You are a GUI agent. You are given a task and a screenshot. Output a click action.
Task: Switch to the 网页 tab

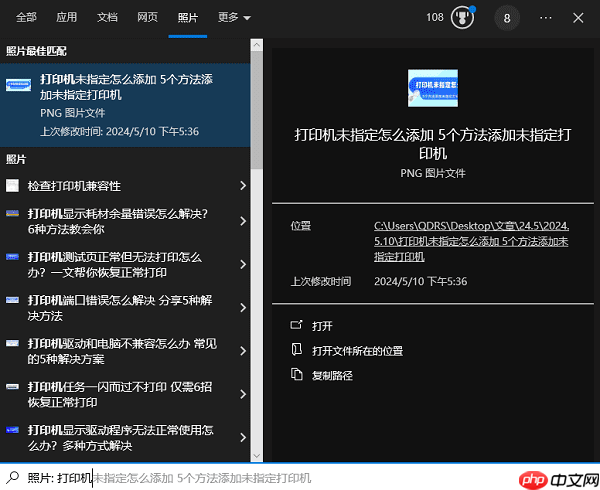(147, 18)
